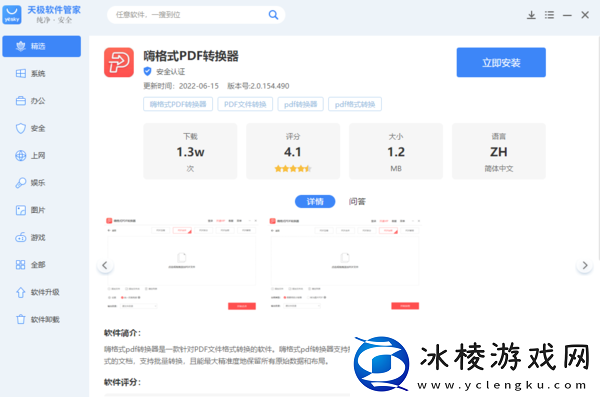Click the ZH 简体中文 language card
Screen dimensions: 600x397
pyautogui.click(x=499, y=151)
